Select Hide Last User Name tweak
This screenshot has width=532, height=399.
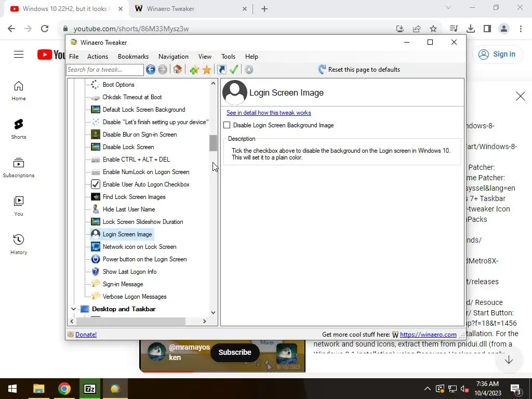129,209
